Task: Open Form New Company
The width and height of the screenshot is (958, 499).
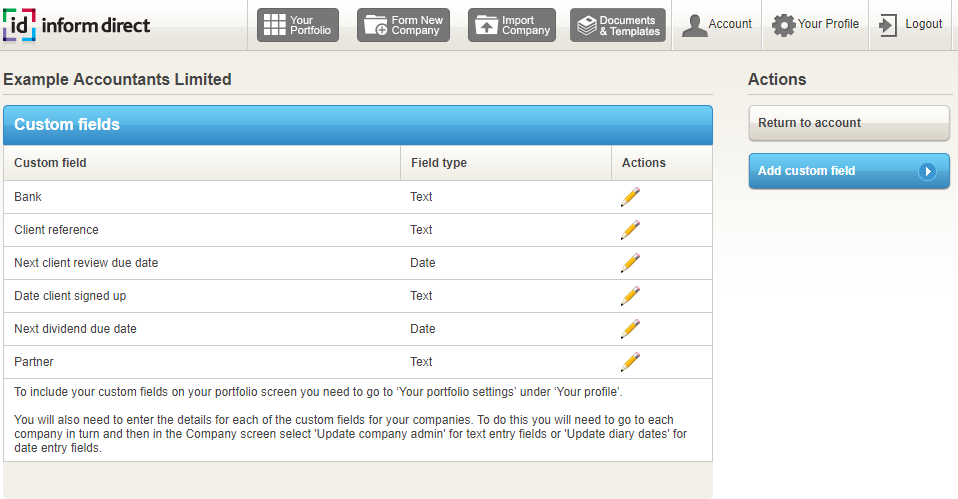Action: point(403,25)
